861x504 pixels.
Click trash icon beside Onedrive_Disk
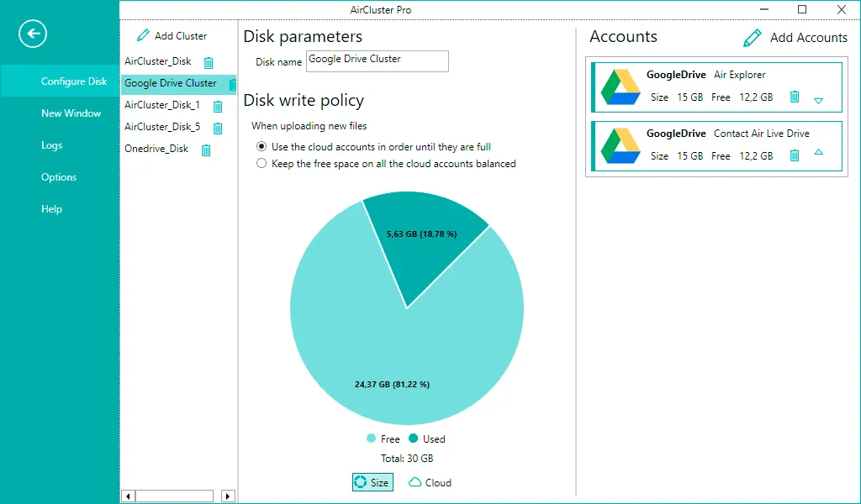[206, 150]
